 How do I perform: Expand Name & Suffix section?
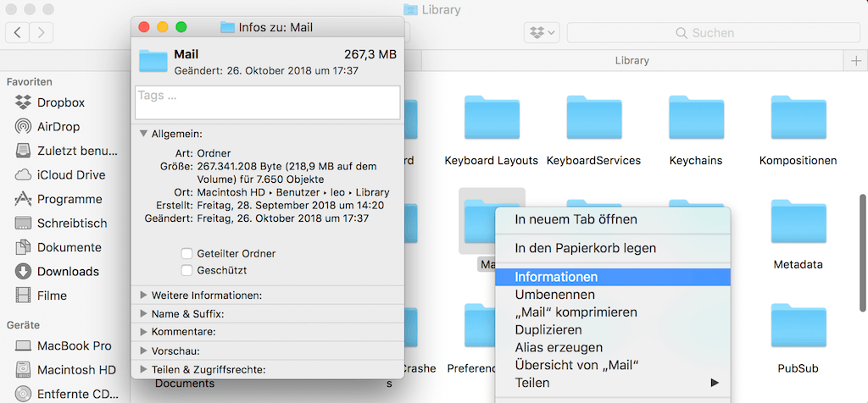[144, 314]
